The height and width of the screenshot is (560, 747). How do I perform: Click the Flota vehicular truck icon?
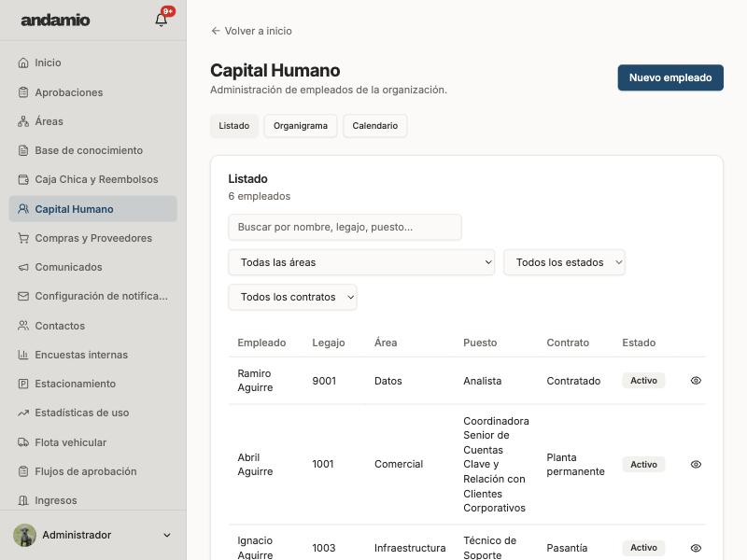point(22,442)
